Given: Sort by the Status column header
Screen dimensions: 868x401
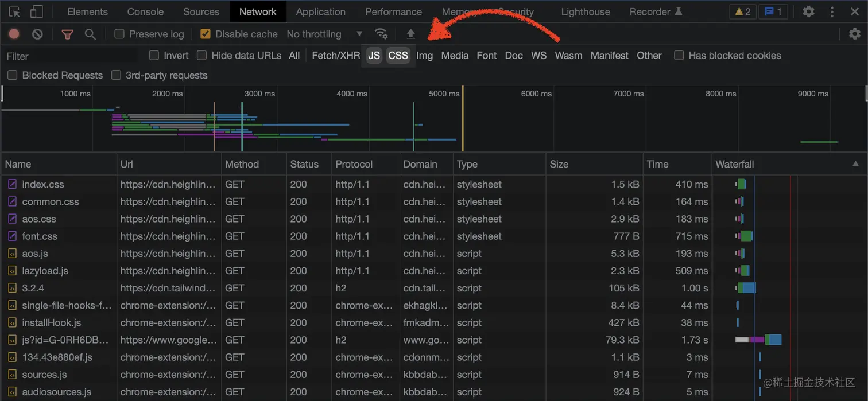Looking at the screenshot, I should [309, 164].
